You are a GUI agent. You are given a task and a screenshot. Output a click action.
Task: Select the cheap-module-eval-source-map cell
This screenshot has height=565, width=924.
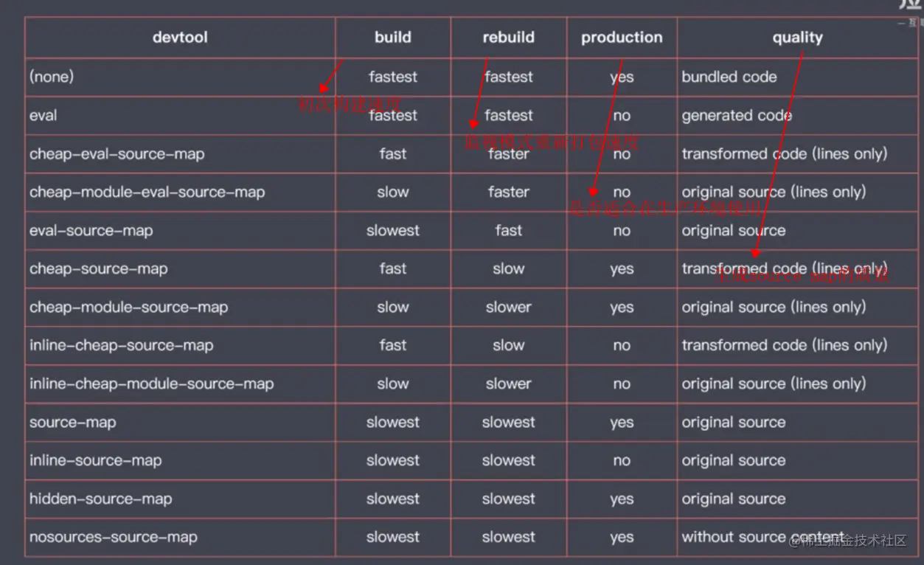(147, 193)
